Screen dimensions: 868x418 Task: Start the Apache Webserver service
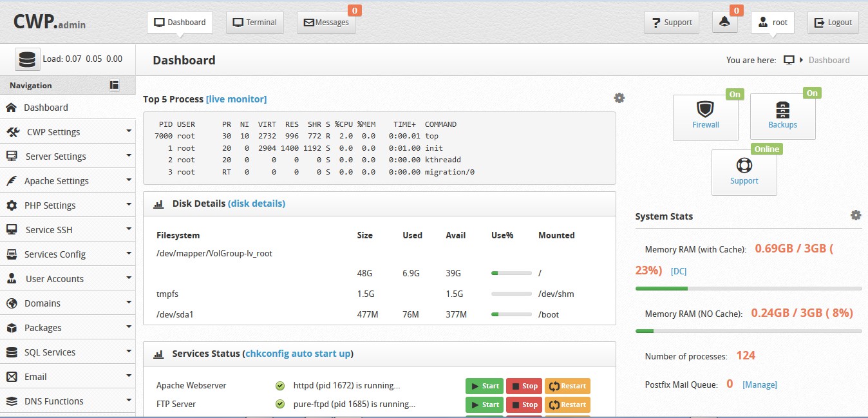tap(485, 386)
